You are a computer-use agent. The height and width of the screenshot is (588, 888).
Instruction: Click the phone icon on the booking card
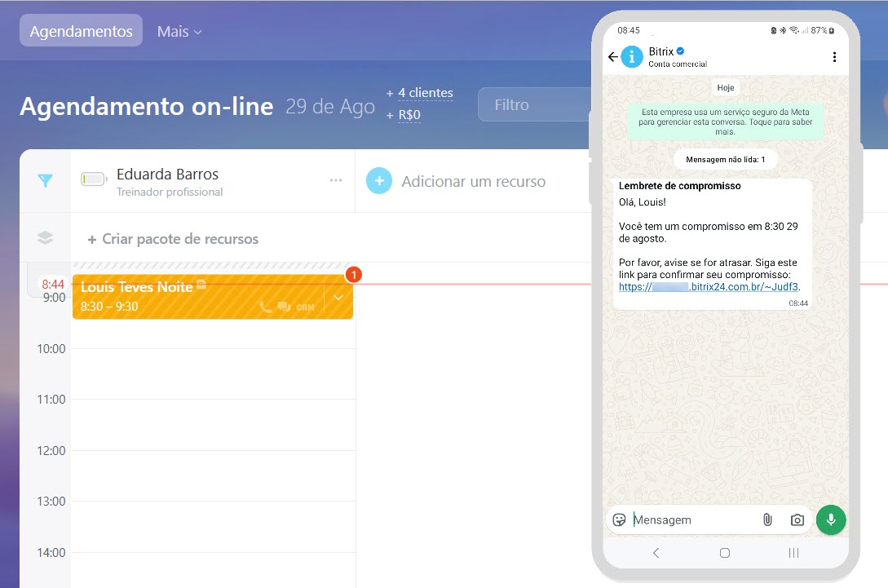pyautogui.click(x=265, y=307)
